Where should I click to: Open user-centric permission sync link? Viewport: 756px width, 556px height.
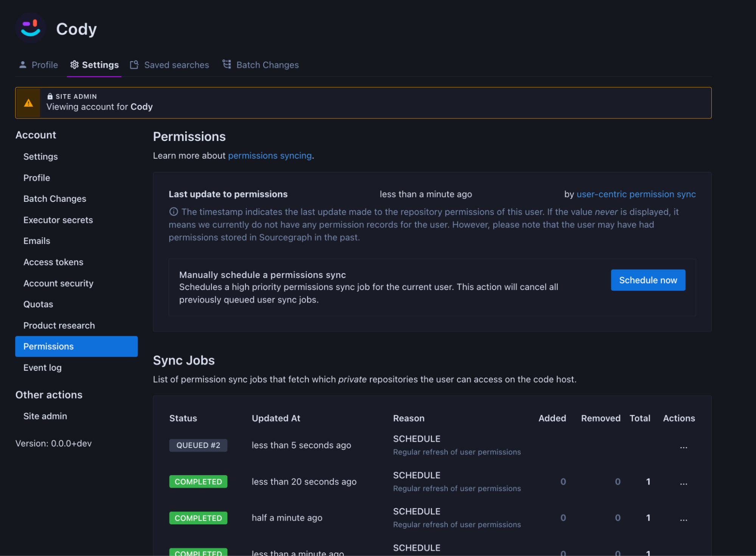click(x=636, y=194)
